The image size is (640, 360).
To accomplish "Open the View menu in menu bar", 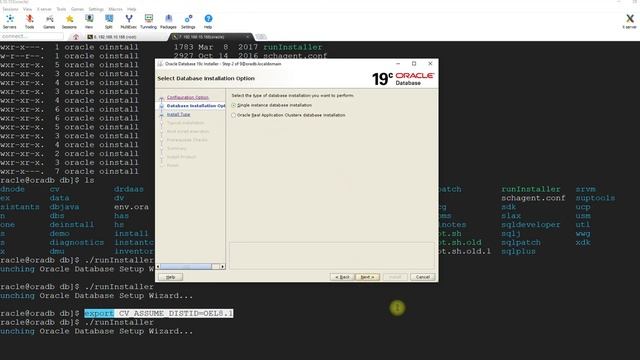I will [27, 9].
